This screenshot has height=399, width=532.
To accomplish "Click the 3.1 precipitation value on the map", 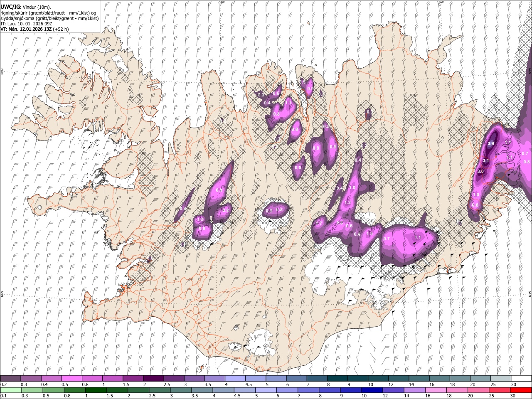I will 486,160.
